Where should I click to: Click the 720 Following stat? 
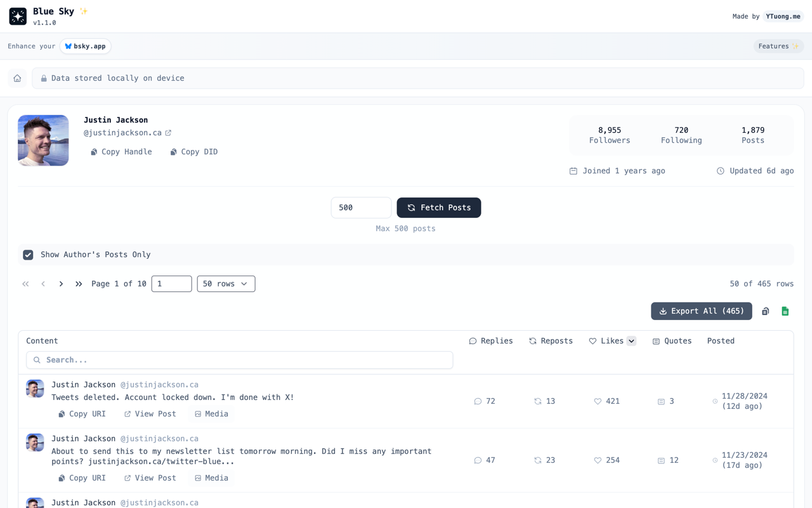(681, 135)
